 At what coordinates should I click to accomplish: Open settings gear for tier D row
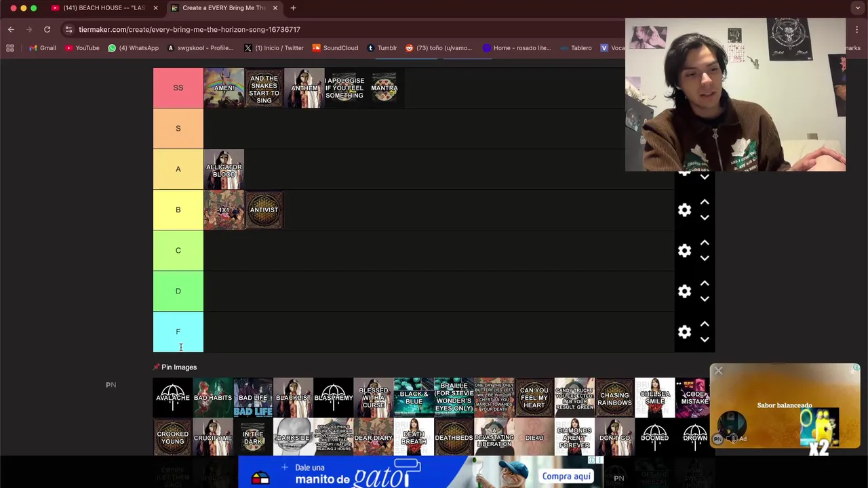coord(684,291)
